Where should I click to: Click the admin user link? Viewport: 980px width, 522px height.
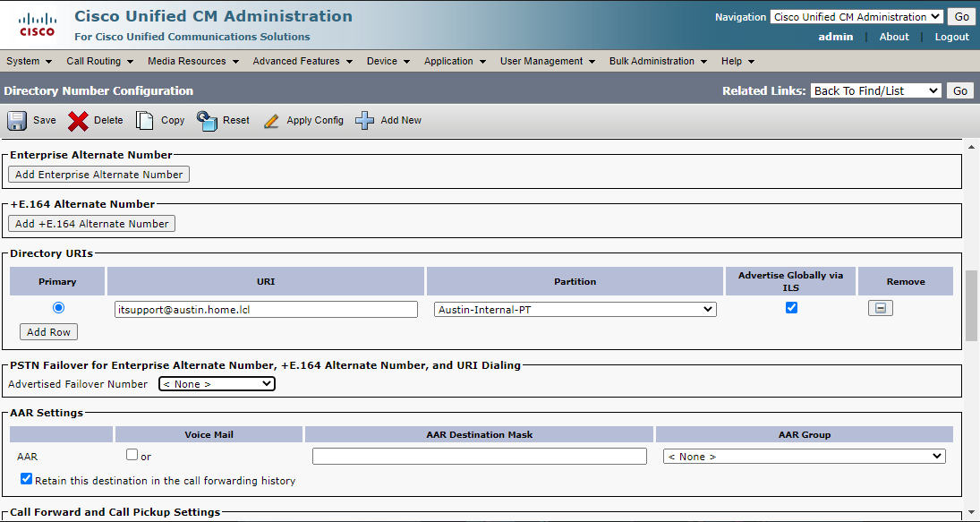tap(836, 37)
